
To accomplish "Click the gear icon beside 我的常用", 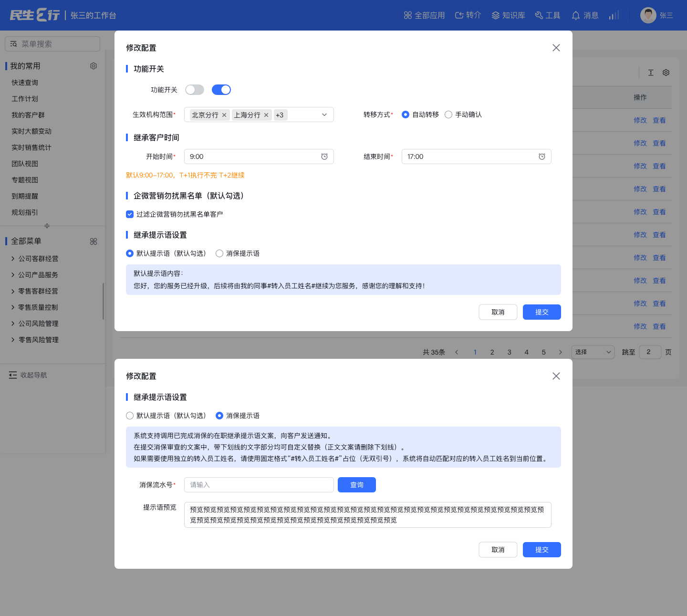I will pyautogui.click(x=94, y=66).
